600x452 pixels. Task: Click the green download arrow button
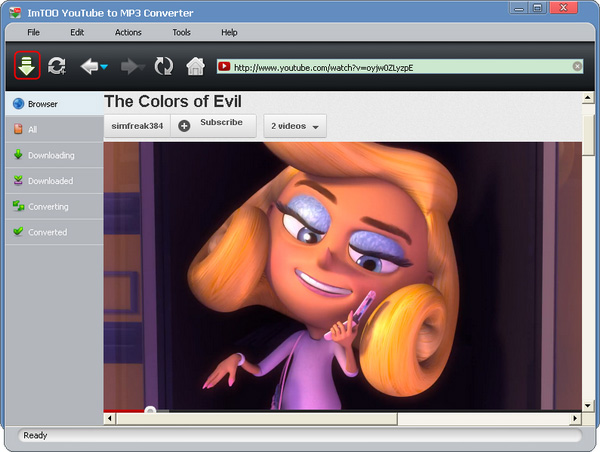(27, 65)
